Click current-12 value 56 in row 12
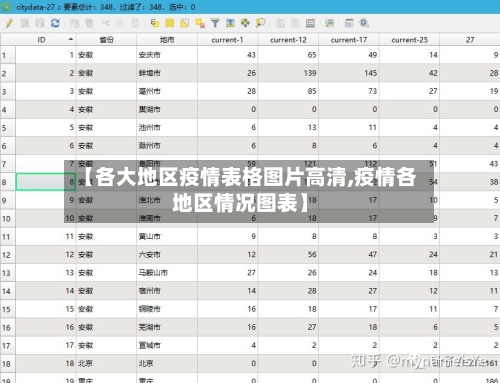This screenshot has width=500, height=383. coord(288,255)
